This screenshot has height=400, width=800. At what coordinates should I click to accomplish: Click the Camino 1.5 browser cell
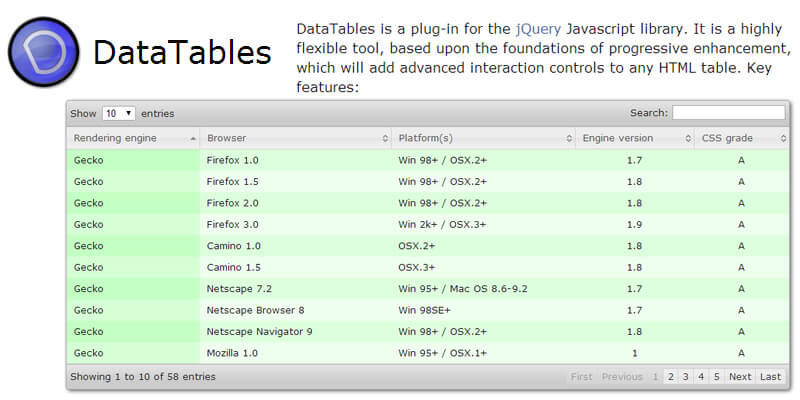click(x=234, y=267)
